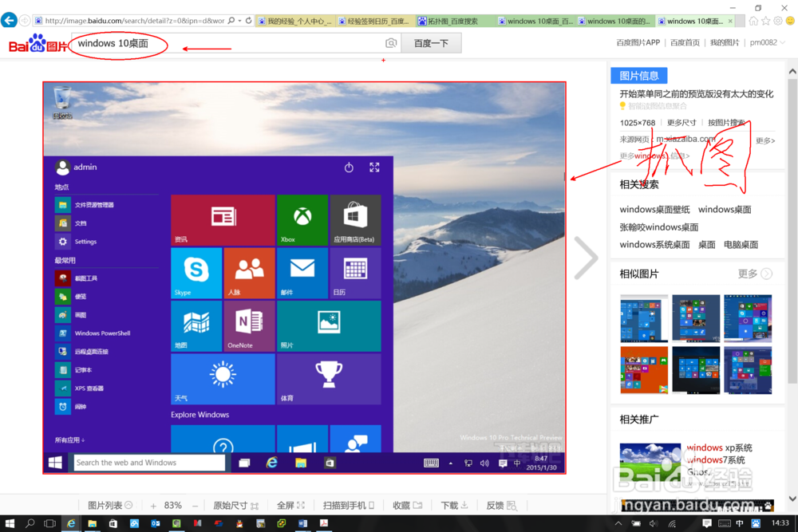
Task: Show image at 原始尺寸
Action: click(235, 506)
